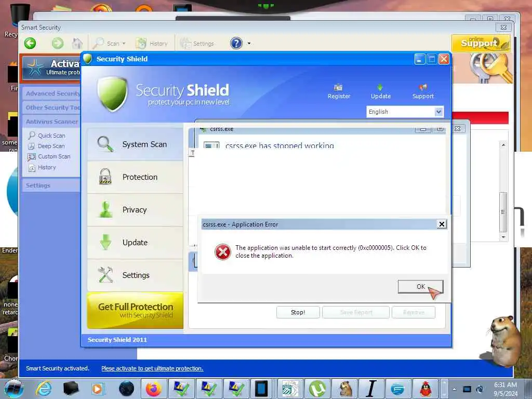Click the Stop! button in Security Shield

(298, 312)
